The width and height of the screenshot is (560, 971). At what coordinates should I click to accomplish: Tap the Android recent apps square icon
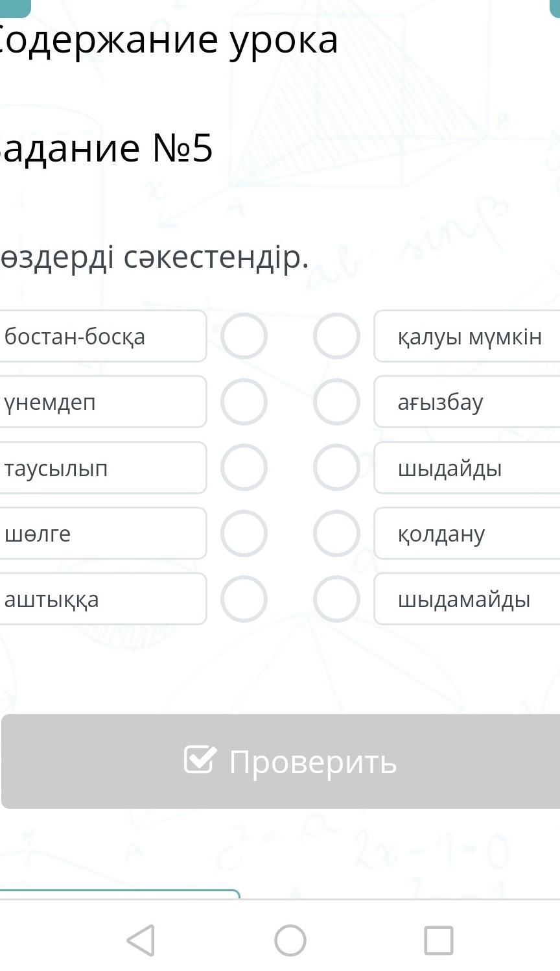tap(438, 940)
